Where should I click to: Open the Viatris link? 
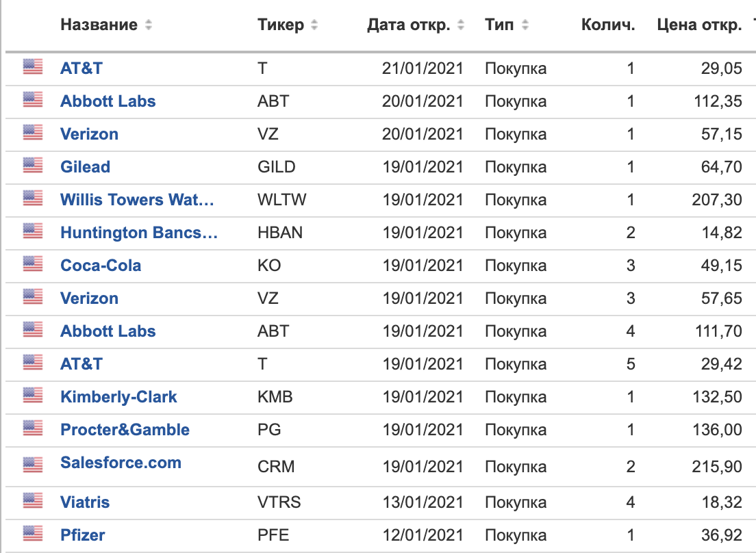[x=85, y=502]
